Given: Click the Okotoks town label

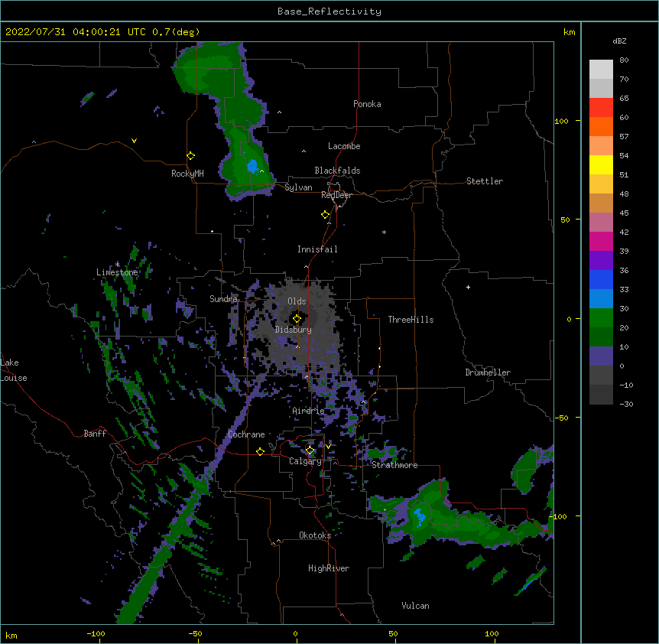Looking at the screenshot, I should tap(315, 535).
